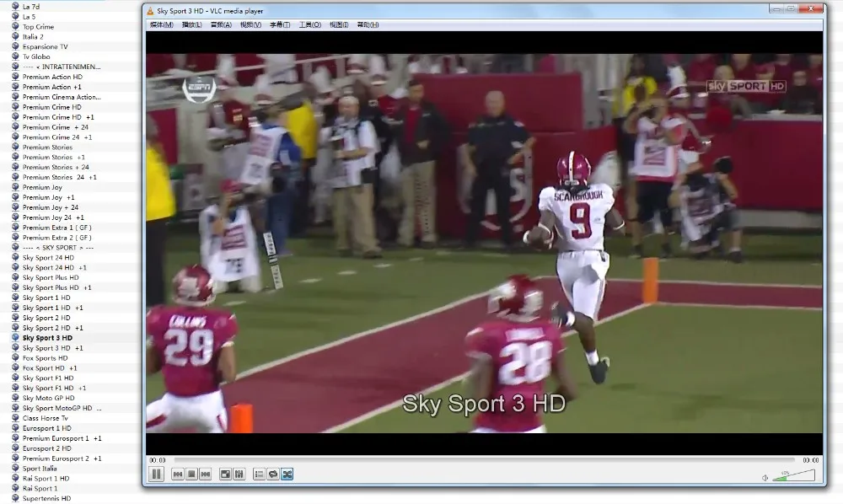Screen dimensions: 843x504
Task: Select 'Premium Extra 1 ( GF )' channel
Action: [57, 228]
